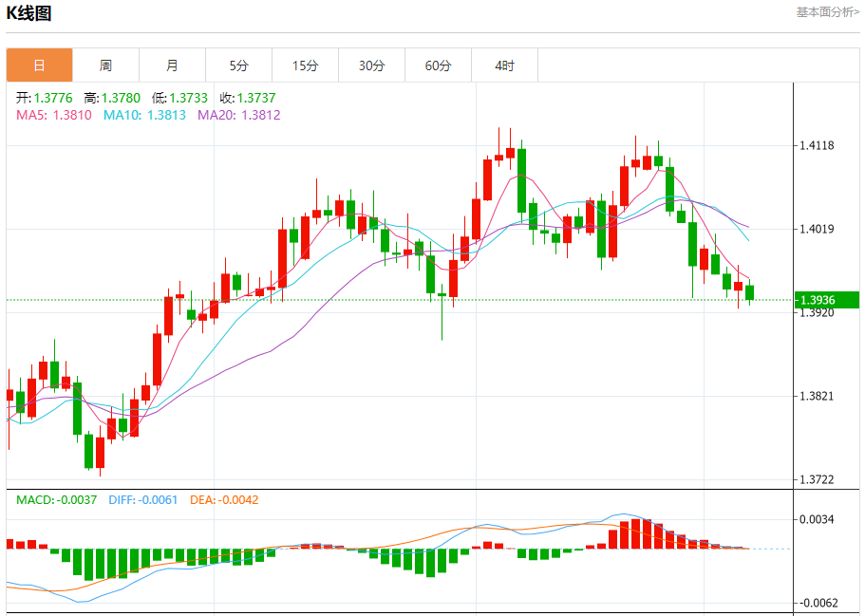Click the green 1.3936 current price tag
The image size is (865, 616).
(x=826, y=300)
